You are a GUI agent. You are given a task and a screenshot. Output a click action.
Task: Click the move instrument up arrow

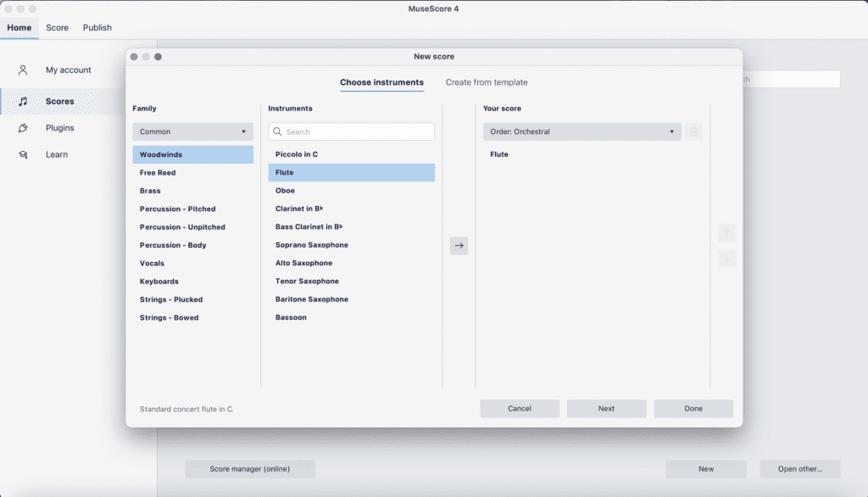tap(726, 233)
